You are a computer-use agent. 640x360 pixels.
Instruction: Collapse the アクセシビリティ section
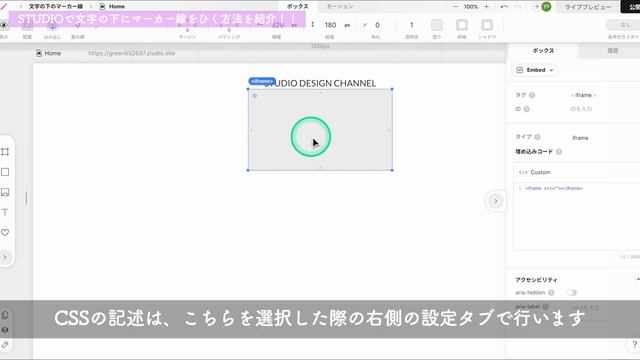[x=638, y=280]
